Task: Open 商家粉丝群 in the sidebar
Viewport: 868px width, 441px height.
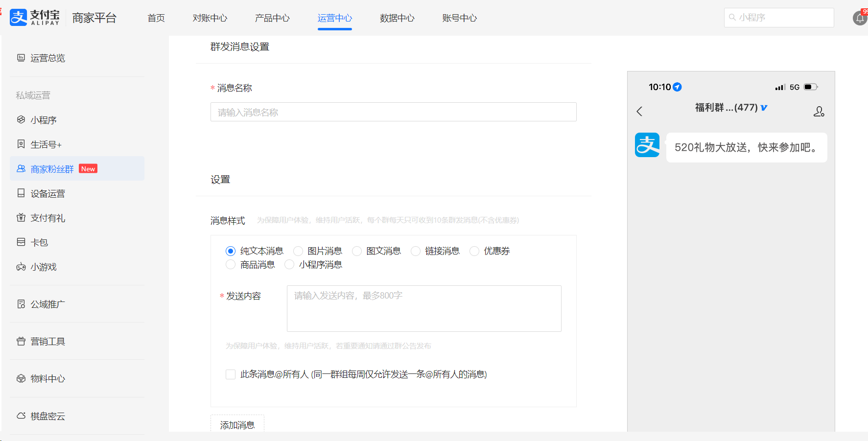Action: tap(52, 169)
